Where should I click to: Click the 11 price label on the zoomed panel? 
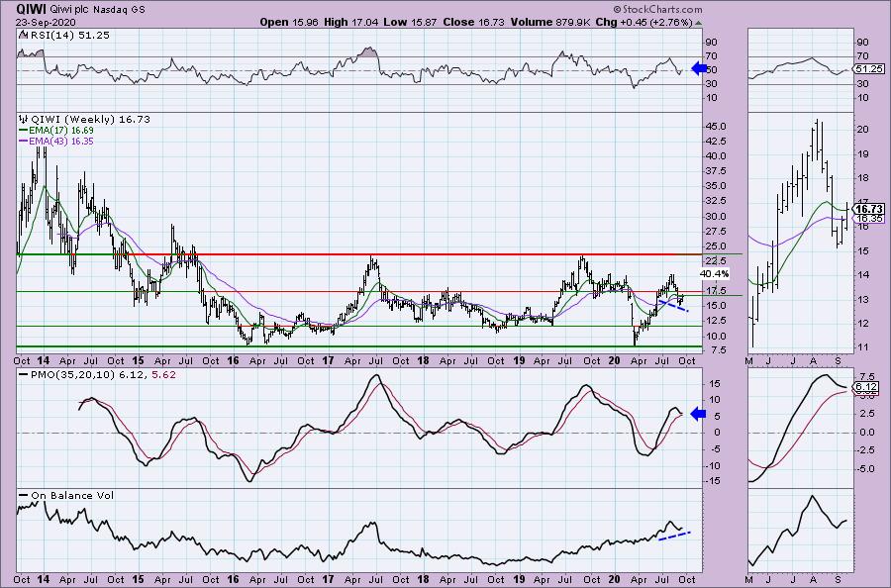click(x=863, y=347)
